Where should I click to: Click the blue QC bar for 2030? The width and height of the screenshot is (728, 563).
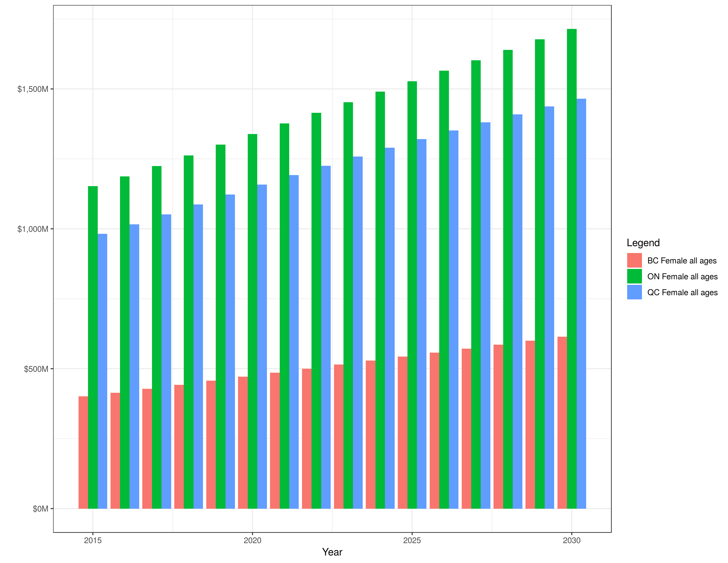581,304
